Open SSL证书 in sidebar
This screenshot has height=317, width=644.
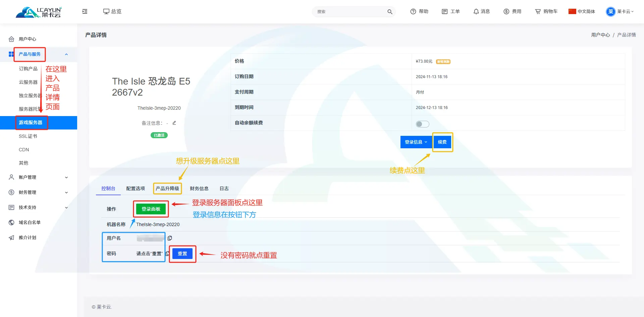[28, 136]
